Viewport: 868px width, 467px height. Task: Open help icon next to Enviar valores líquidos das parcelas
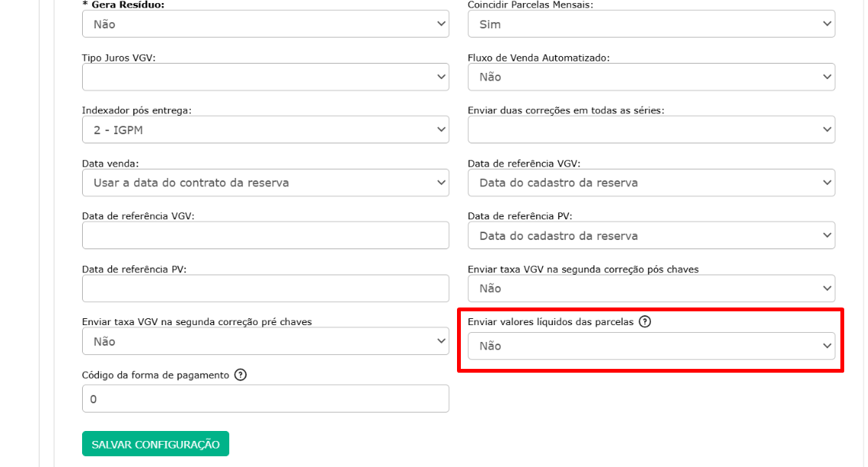(x=644, y=321)
